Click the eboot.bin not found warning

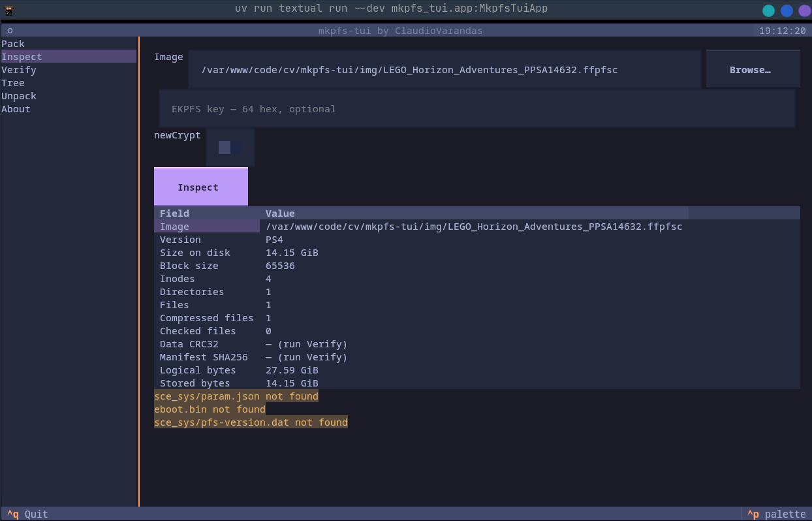tap(210, 409)
